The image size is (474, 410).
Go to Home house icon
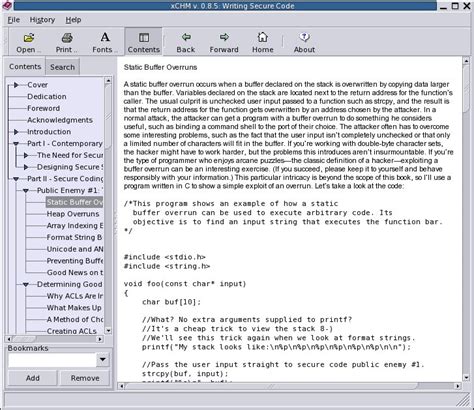tap(262, 37)
